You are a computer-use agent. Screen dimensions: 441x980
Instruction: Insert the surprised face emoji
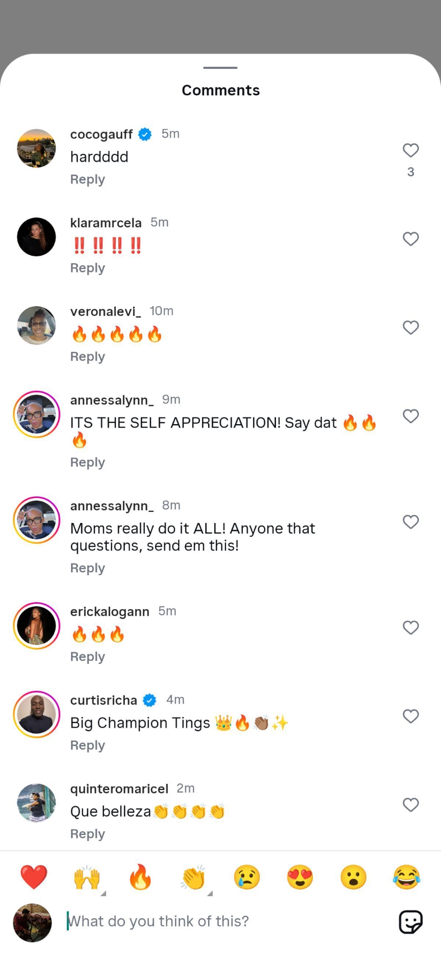point(353,877)
